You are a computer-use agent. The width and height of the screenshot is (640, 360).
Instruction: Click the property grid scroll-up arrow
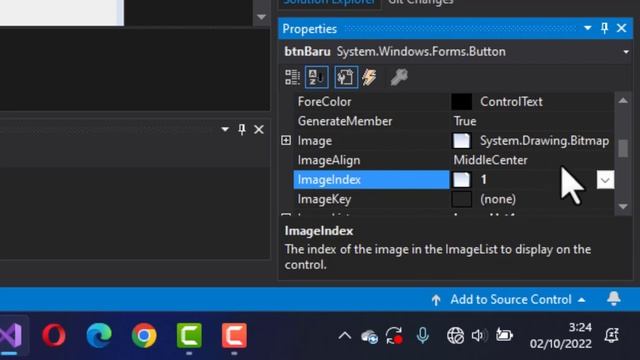[623, 100]
